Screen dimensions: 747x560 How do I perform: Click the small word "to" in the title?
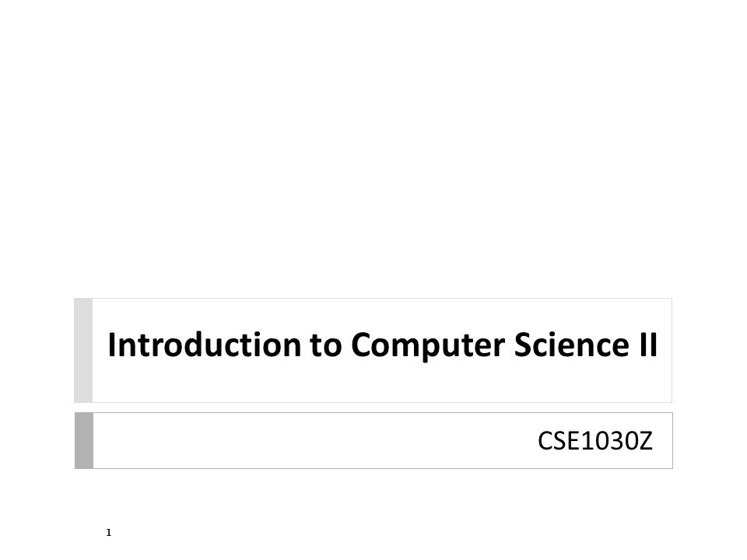[326, 345]
